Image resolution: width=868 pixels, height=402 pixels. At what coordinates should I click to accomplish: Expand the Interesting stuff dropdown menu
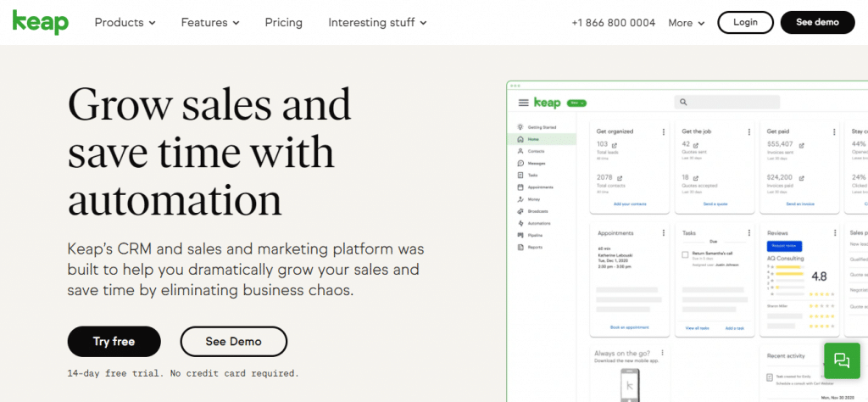[377, 23]
